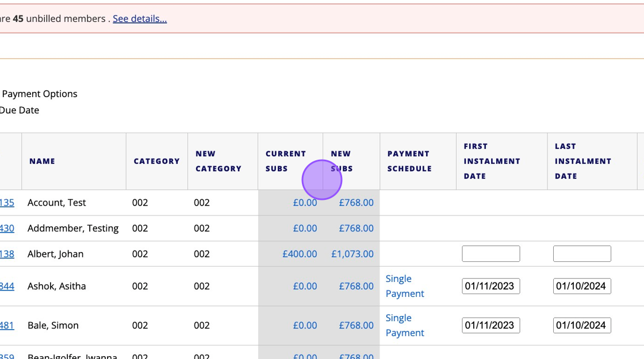Select new subs £768.00 for Account, Test

[356, 203]
